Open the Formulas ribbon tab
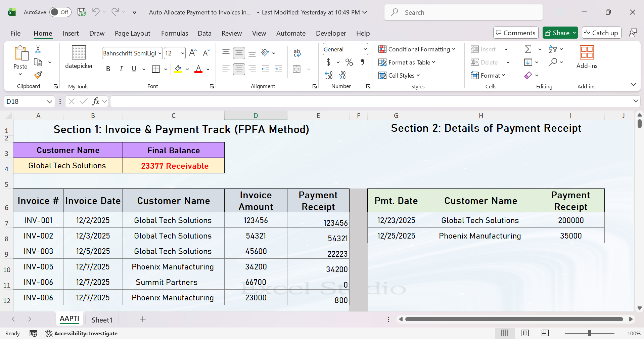 pos(174,33)
